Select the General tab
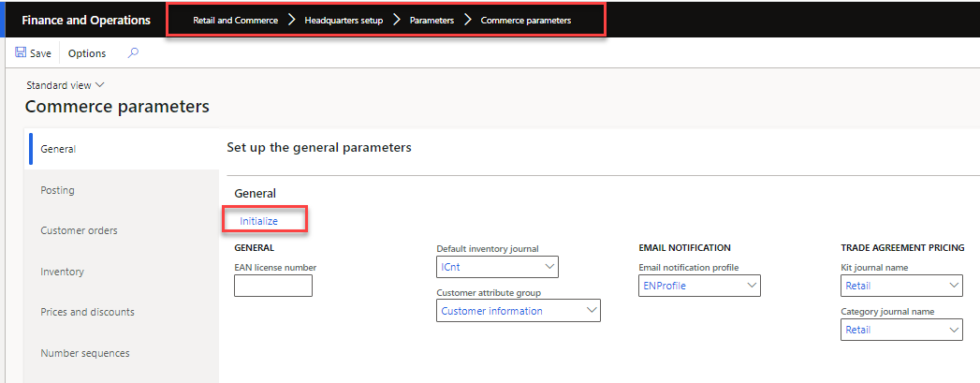This screenshot has height=383, width=980. [122, 149]
